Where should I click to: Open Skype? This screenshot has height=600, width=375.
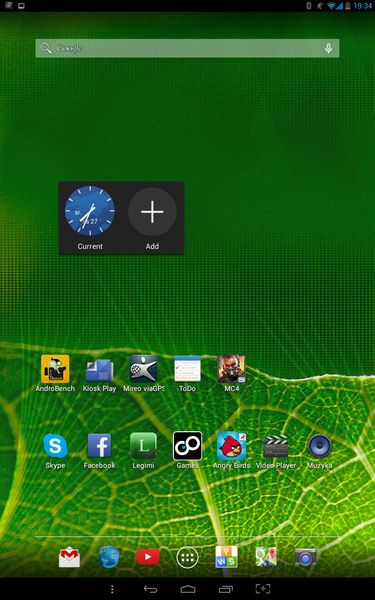pyautogui.click(x=55, y=446)
